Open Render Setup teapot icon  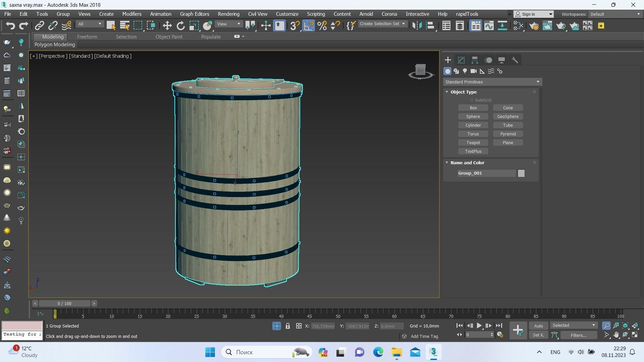[534, 25]
